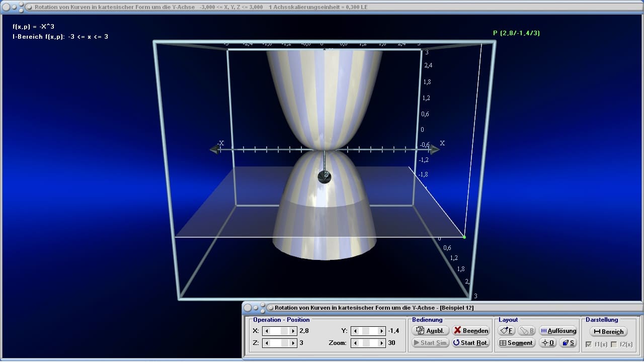
Task: Decrease X position with left arrow
Action: click(266, 331)
